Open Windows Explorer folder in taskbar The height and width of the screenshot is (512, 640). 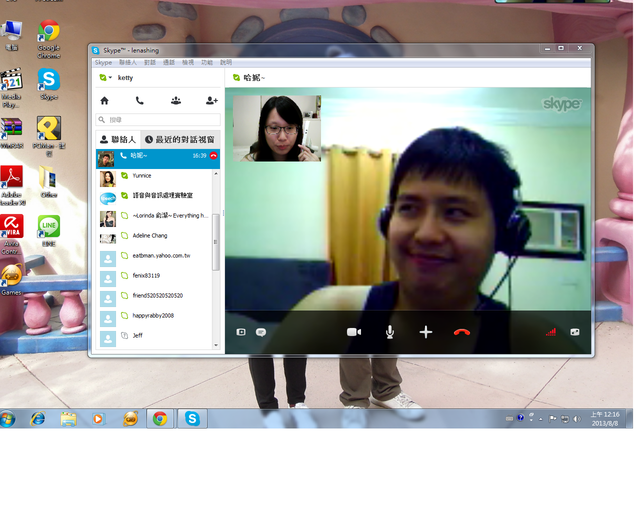coord(68,419)
